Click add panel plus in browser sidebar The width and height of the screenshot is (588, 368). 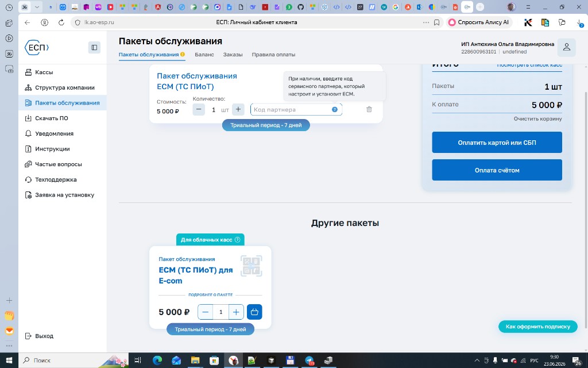pyautogui.click(x=9, y=300)
